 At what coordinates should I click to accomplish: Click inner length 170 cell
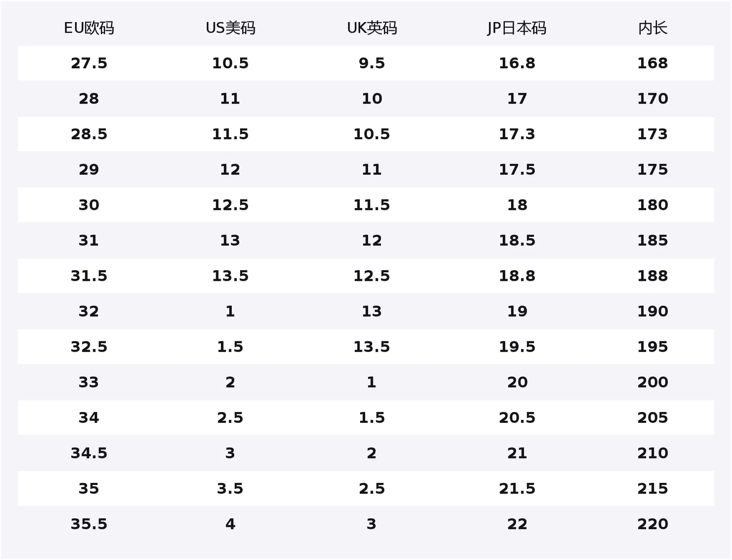coord(652,99)
